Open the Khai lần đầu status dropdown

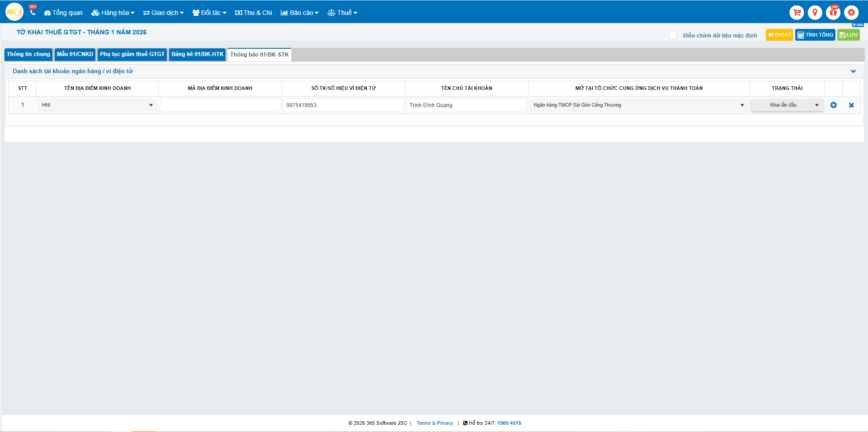[x=787, y=105]
